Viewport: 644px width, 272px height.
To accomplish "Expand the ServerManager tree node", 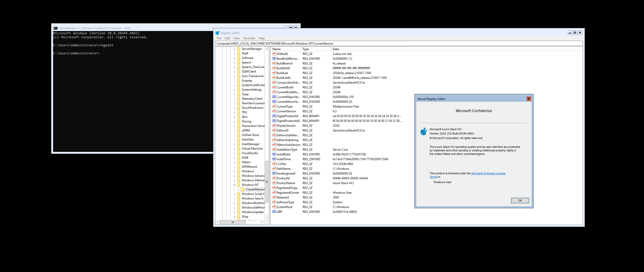I will [x=234, y=49].
